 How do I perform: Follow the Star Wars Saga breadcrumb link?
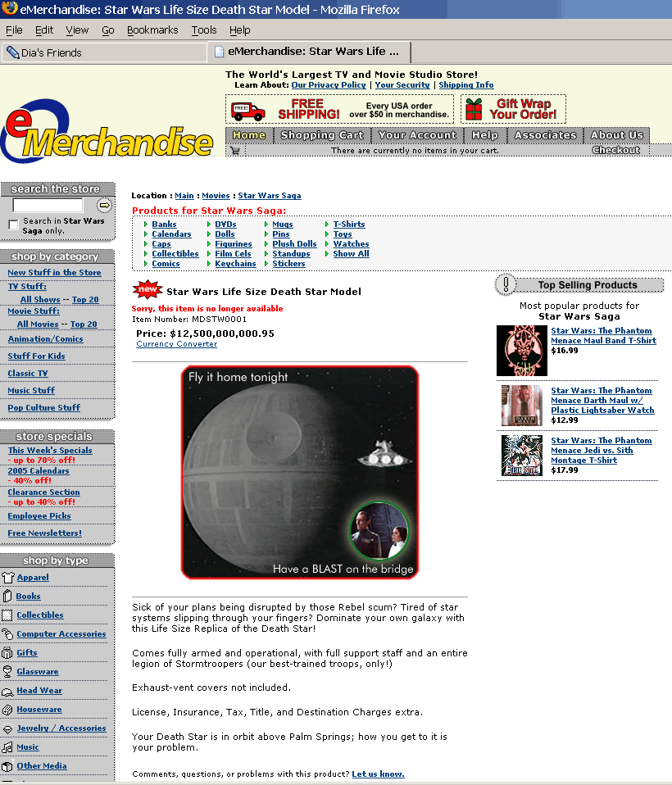click(x=270, y=196)
